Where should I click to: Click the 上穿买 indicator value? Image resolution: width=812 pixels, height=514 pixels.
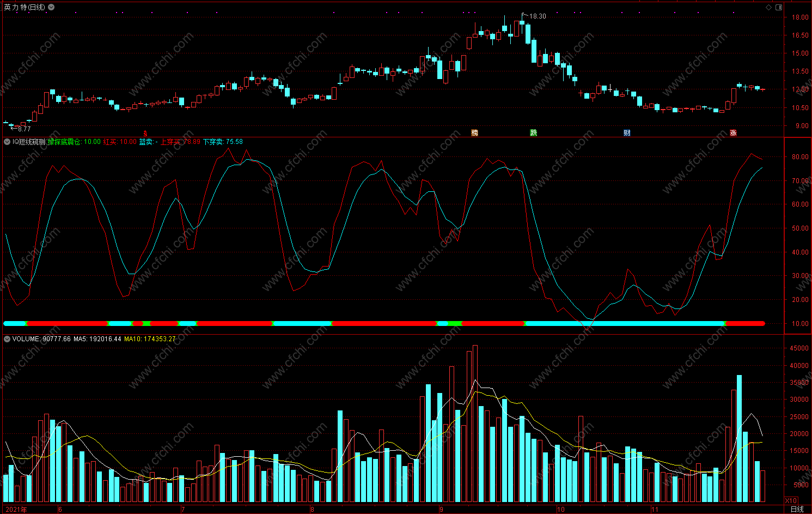tap(180, 142)
